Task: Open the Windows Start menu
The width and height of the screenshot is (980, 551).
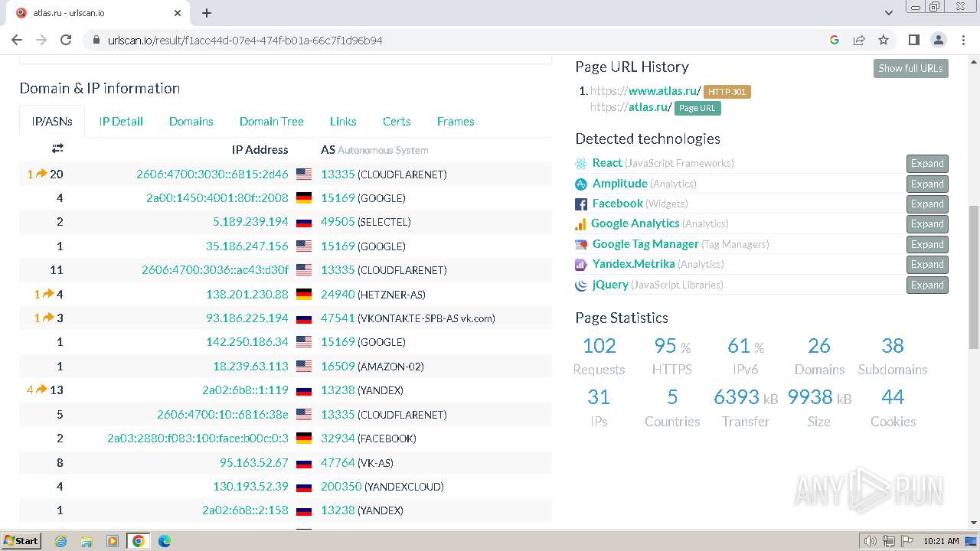Action: tap(21, 540)
